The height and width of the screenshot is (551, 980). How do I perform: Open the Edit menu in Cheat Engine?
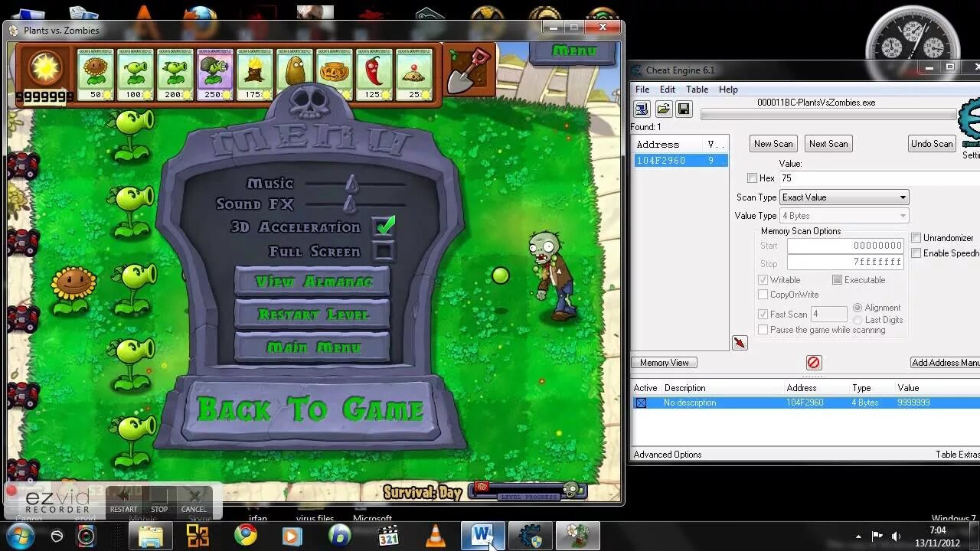[x=668, y=90]
